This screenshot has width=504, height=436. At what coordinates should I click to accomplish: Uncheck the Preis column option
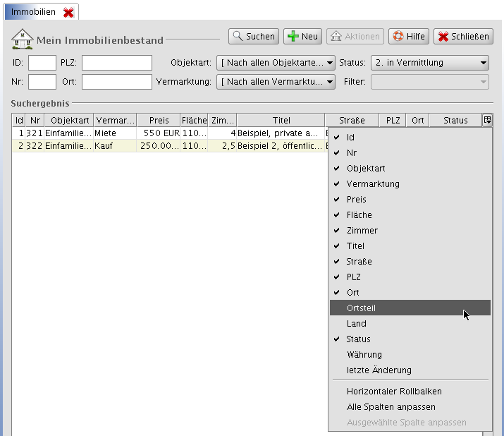click(357, 200)
